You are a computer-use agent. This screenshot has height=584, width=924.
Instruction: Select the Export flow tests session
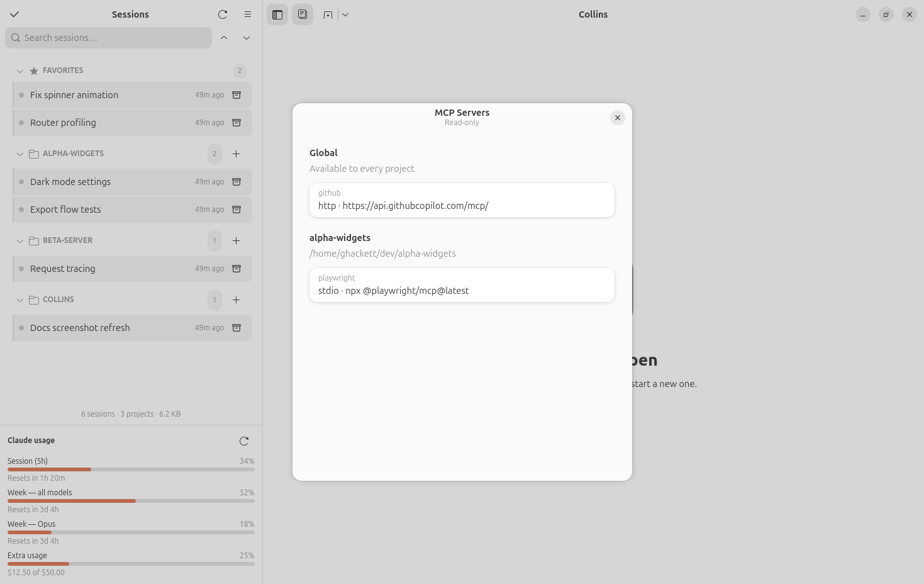point(132,210)
